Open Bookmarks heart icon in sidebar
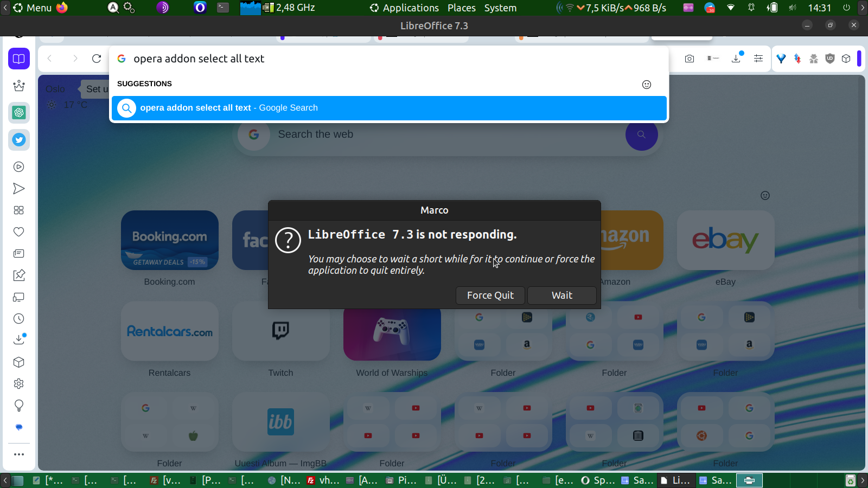This screenshot has width=868, height=488. pos(19,232)
